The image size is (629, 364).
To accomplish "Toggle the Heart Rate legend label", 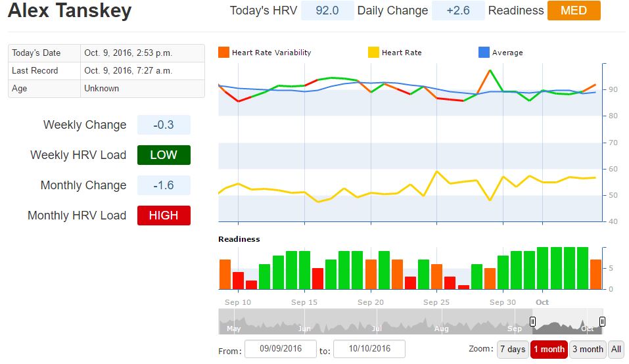I will 402,53.
